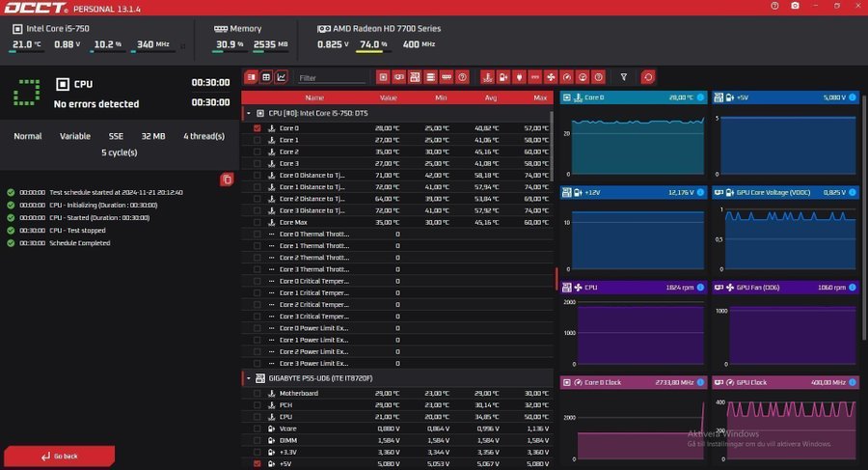Click the 'No errors detected' status text
Viewport: 868px width, 470px height.
click(96, 103)
